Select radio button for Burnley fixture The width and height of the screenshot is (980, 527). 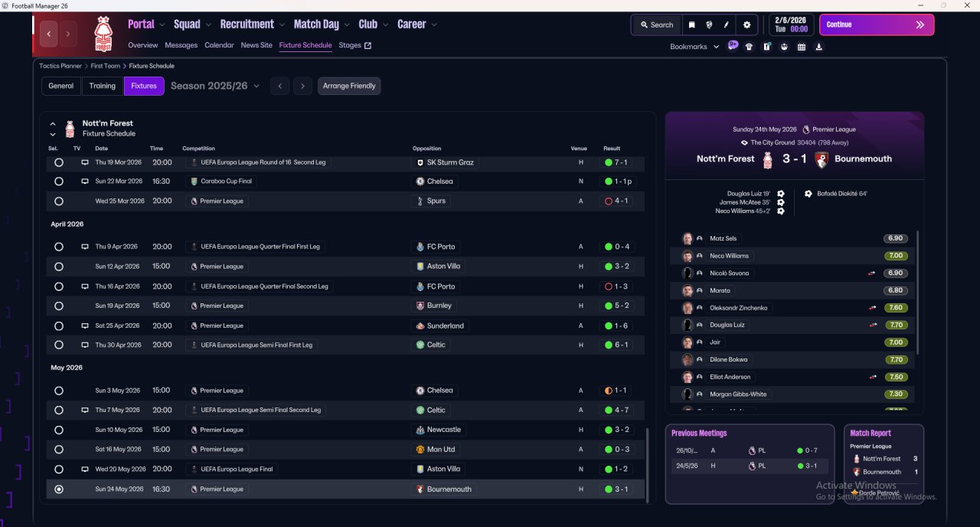59,306
